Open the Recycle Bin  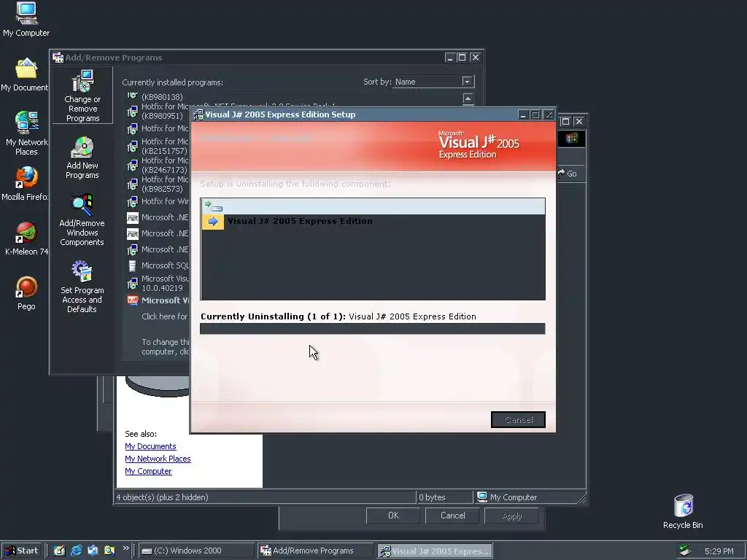pos(683,512)
